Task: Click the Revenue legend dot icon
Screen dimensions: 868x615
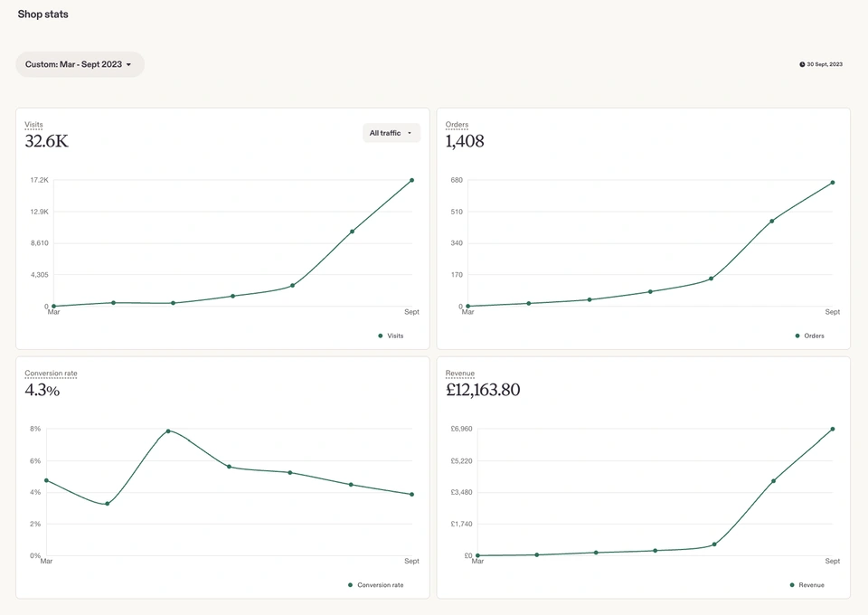Action: point(792,585)
